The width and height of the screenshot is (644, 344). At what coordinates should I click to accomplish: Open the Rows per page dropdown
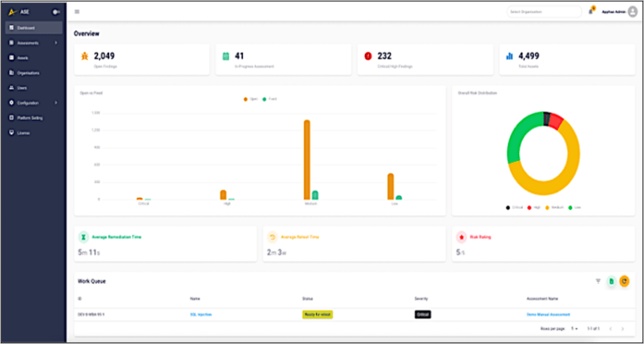point(575,327)
